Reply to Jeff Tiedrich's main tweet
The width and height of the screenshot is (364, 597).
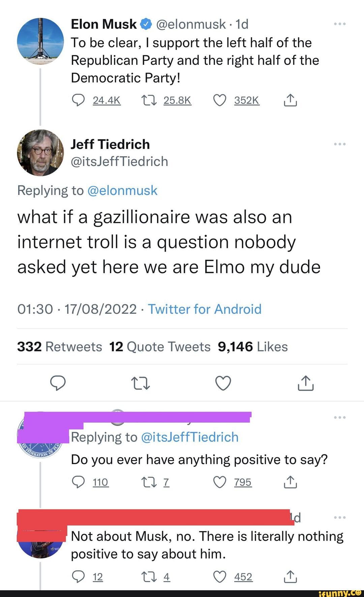[x=58, y=383]
